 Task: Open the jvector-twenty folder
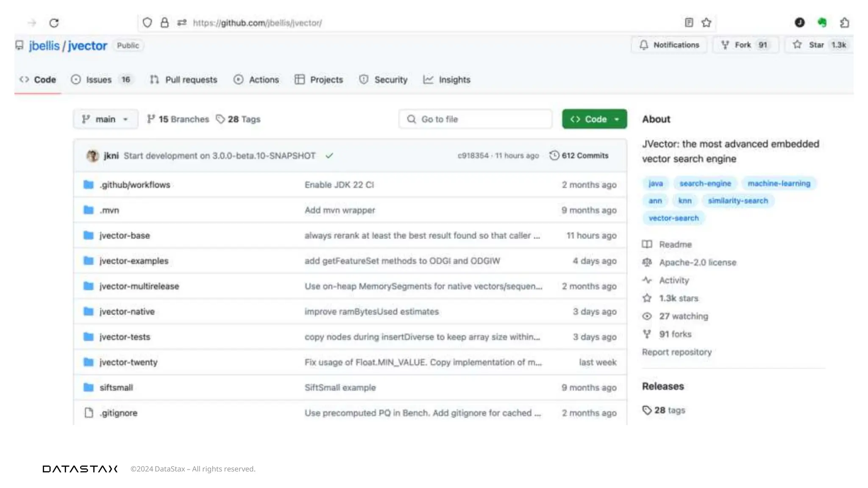(128, 362)
